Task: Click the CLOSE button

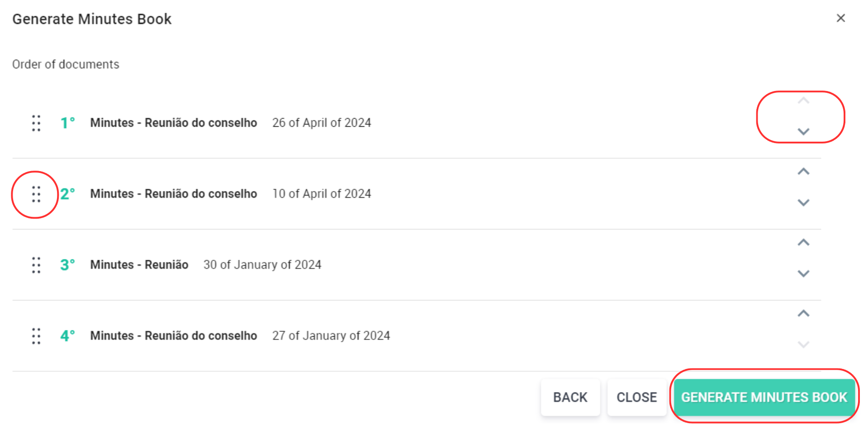Action: click(x=636, y=397)
